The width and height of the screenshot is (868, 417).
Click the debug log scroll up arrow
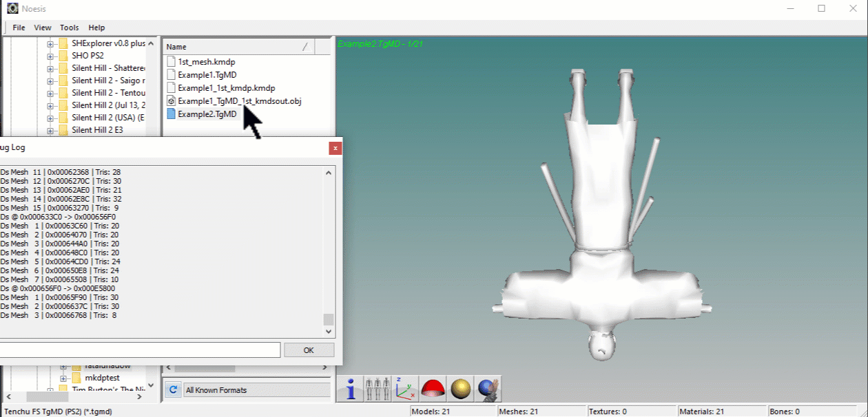(x=329, y=172)
